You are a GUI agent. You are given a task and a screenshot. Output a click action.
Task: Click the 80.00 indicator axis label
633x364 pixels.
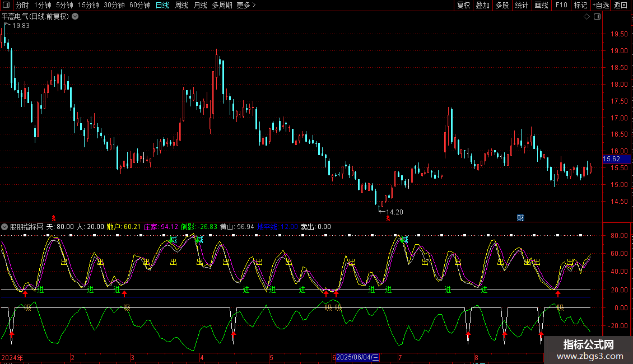[619, 235]
